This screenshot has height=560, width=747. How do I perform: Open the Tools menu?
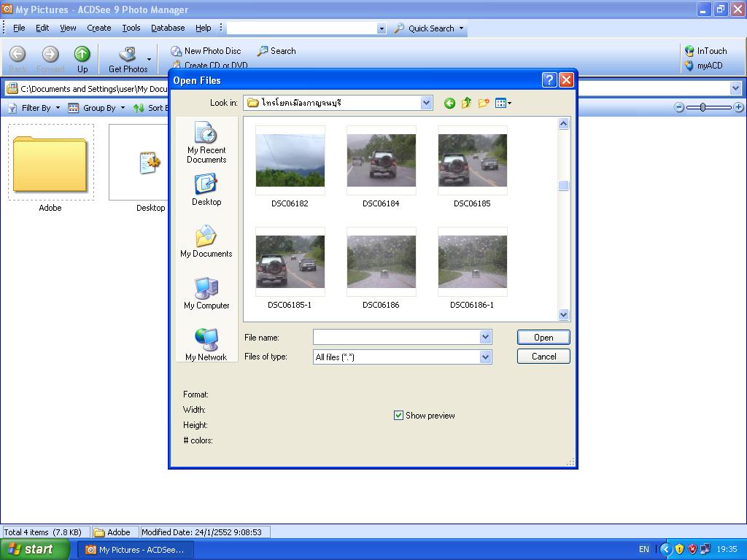131,28
